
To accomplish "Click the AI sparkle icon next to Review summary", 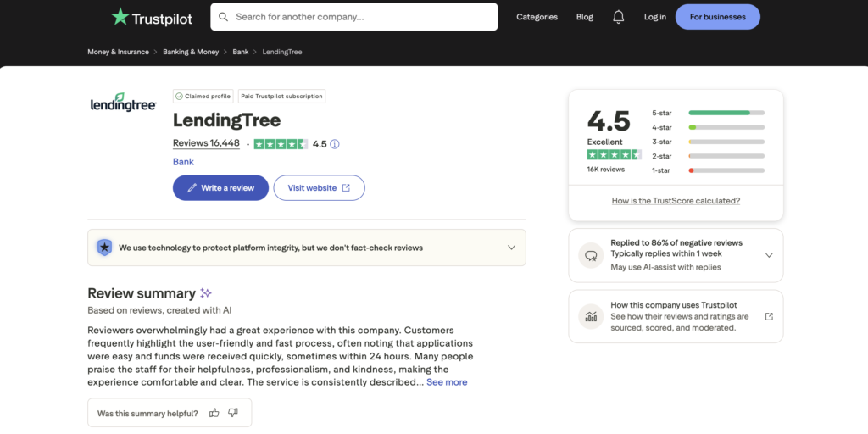I will [205, 293].
